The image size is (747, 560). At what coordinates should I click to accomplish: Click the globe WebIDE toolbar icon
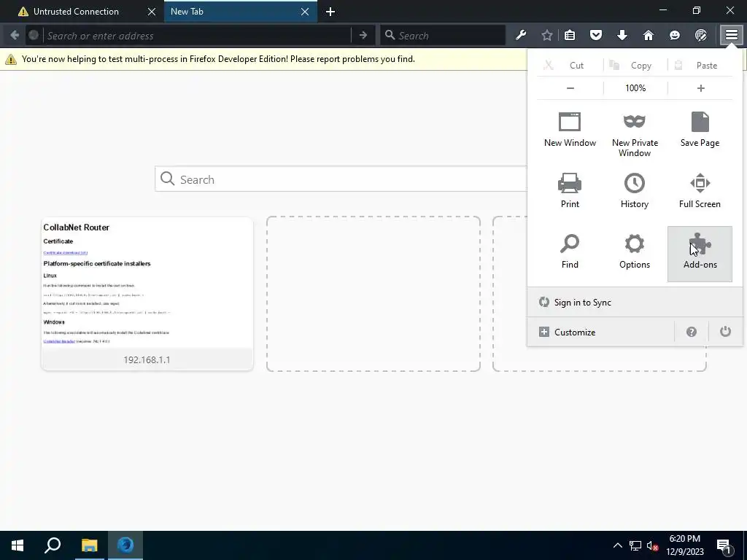701,35
